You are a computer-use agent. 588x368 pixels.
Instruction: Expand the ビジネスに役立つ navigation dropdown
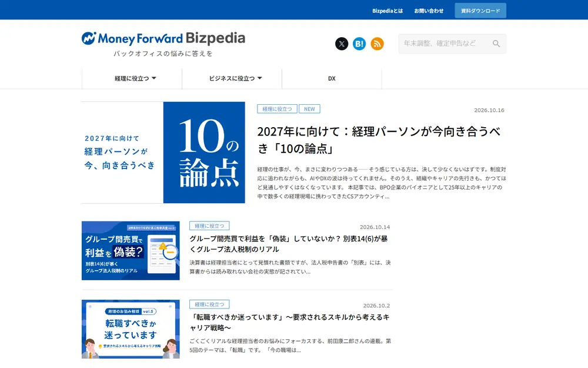[232, 78]
